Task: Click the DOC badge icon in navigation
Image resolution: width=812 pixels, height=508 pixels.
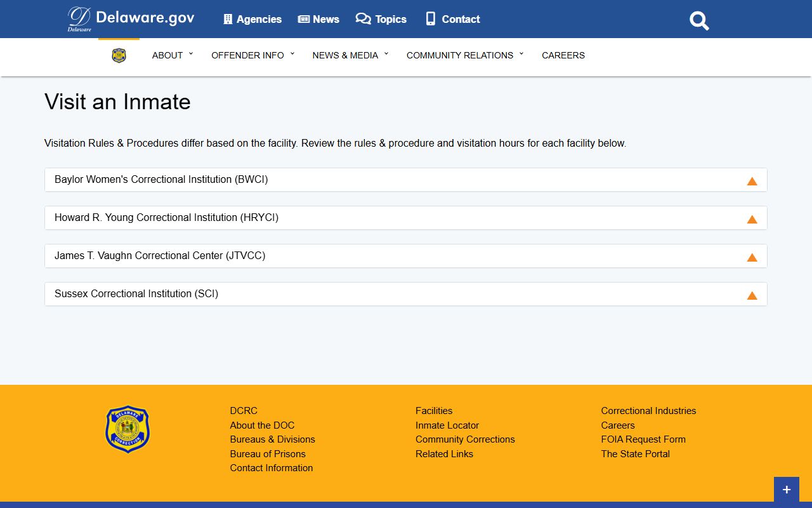Action: pyautogui.click(x=119, y=55)
